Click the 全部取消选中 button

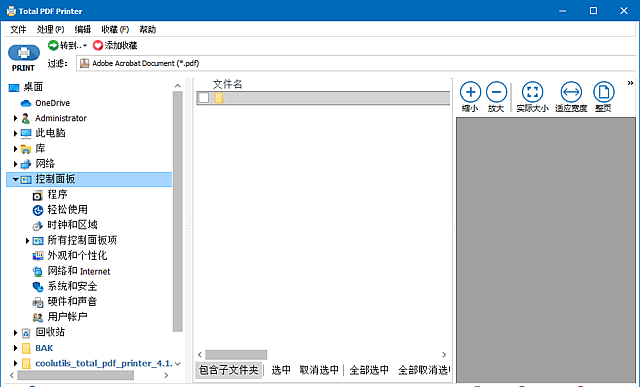(424, 370)
